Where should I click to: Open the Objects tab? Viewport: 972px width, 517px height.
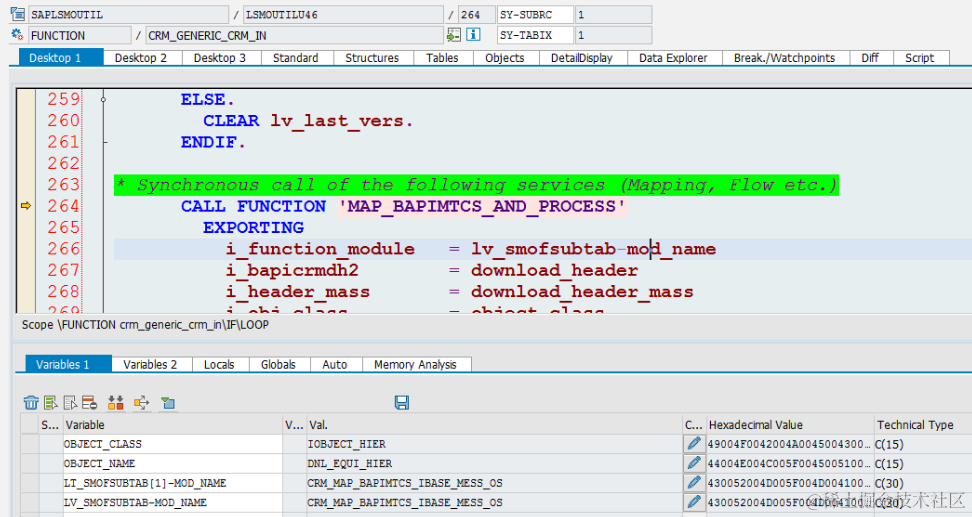pos(505,58)
